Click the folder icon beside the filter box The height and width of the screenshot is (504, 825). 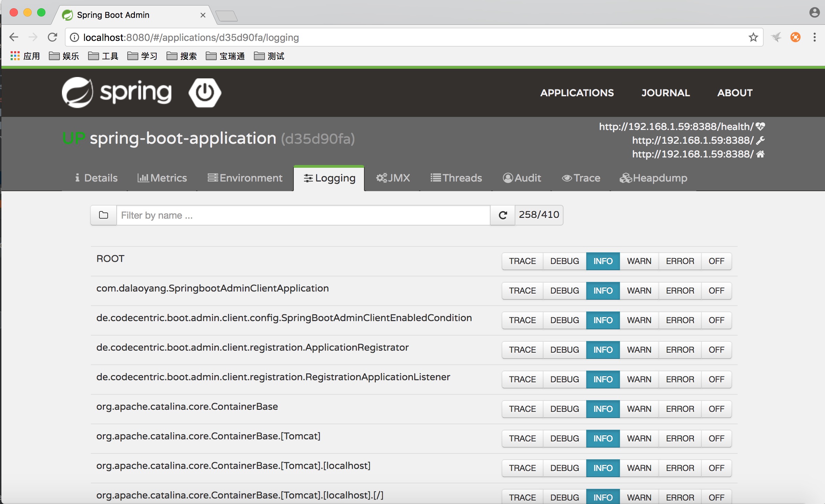click(104, 215)
